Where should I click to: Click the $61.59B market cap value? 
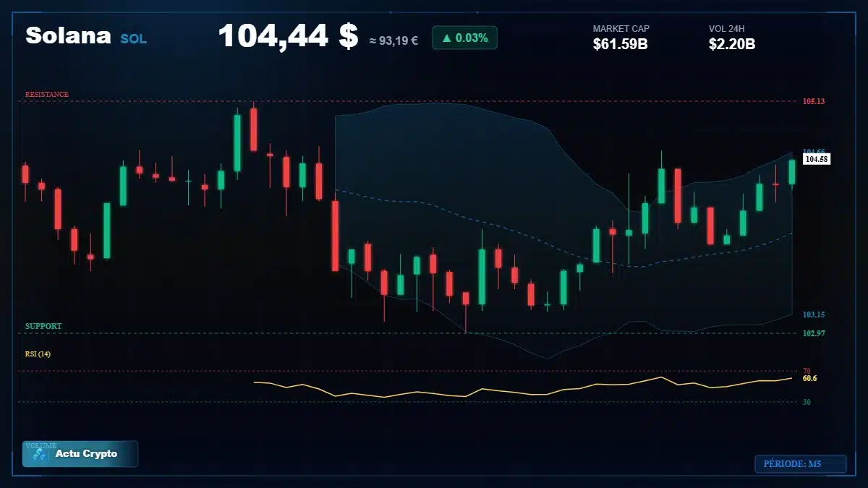tap(620, 44)
